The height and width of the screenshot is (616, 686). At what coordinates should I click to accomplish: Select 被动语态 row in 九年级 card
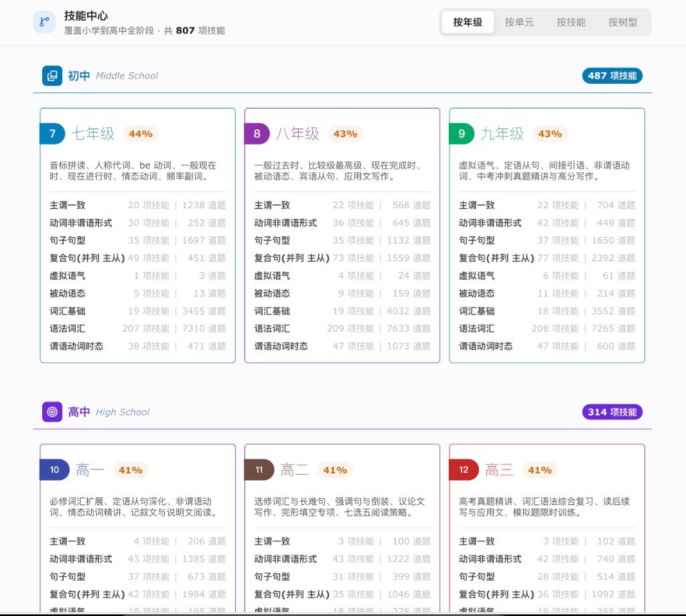point(547,293)
